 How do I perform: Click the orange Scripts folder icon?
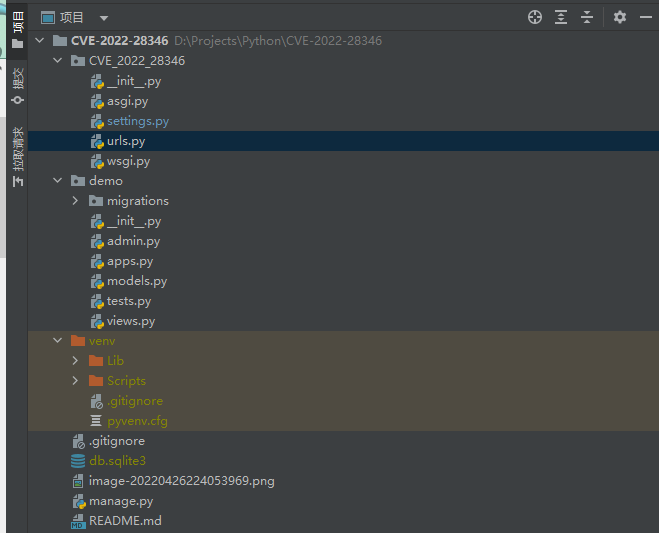pos(96,381)
